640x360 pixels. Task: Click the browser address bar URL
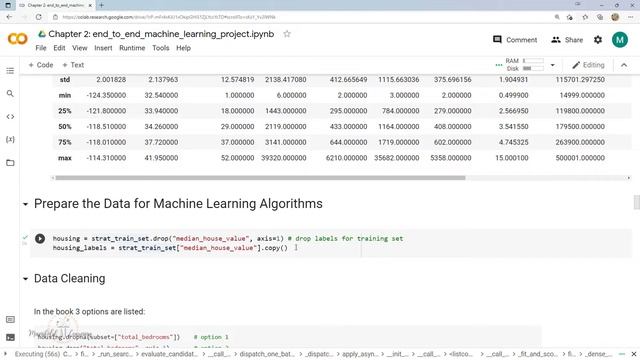click(x=169, y=17)
